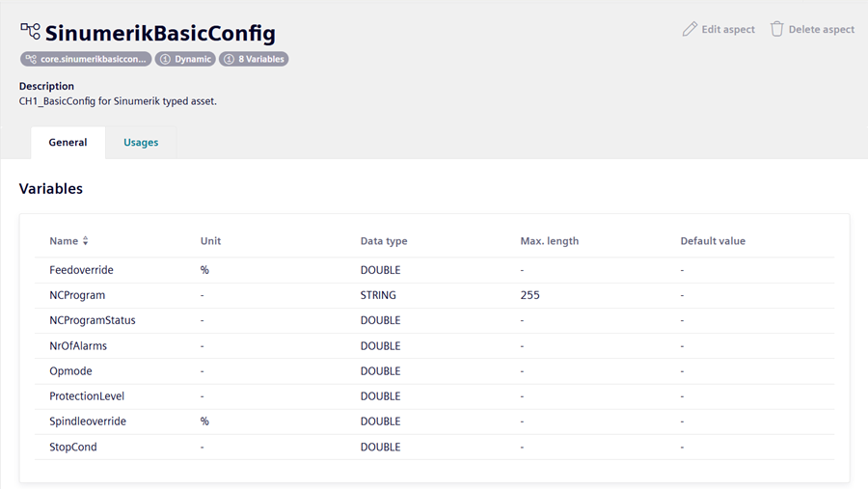Image resolution: width=868 pixels, height=489 pixels.
Task: Click DOUBLE data type in ProtectionLevel row
Action: coord(380,396)
